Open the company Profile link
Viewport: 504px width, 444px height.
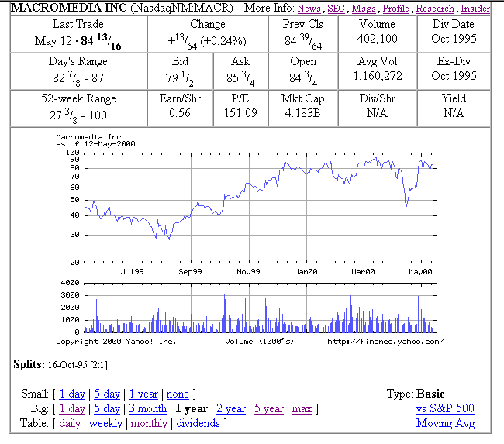pos(395,9)
